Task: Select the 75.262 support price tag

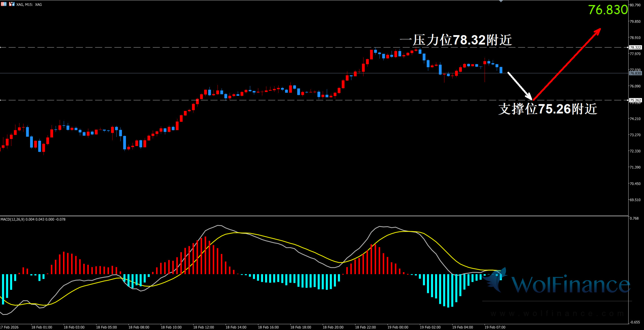Action: [635, 100]
